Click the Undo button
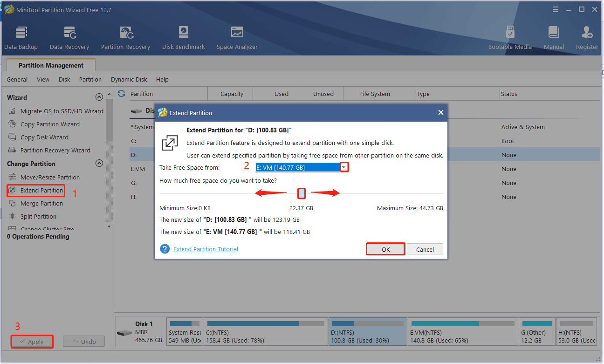This screenshot has width=604, height=364. 84,342
